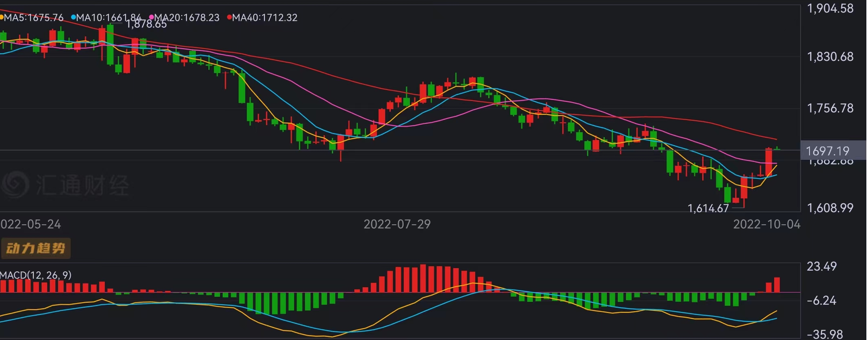
Task: Toggle the MA5:1675.76 indicator label
Action: point(34,17)
